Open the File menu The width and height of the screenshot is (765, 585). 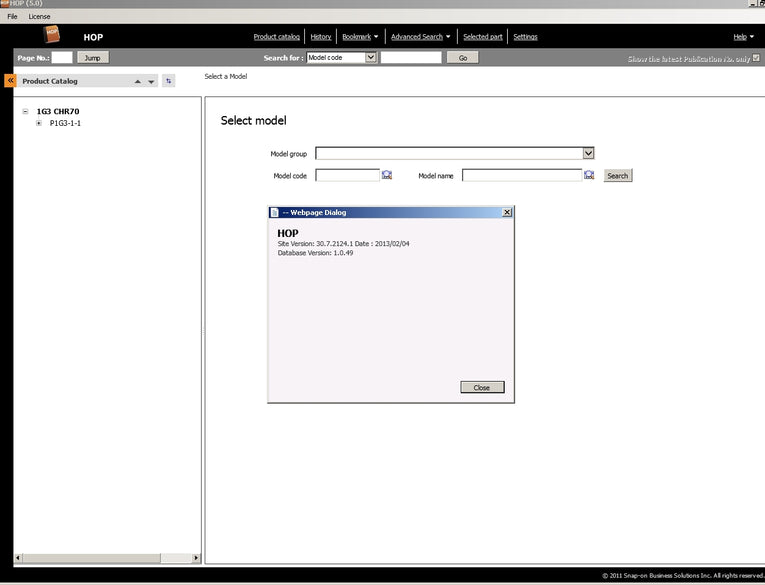pos(12,17)
